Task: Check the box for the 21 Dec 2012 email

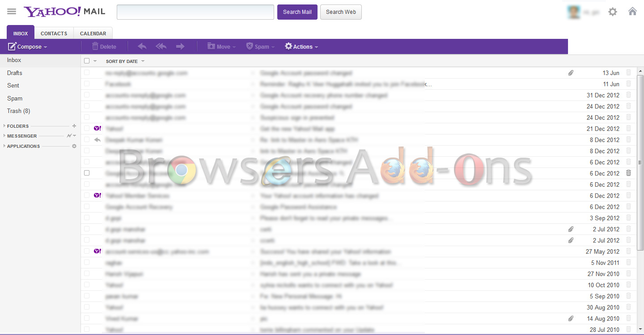Action: (87, 128)
